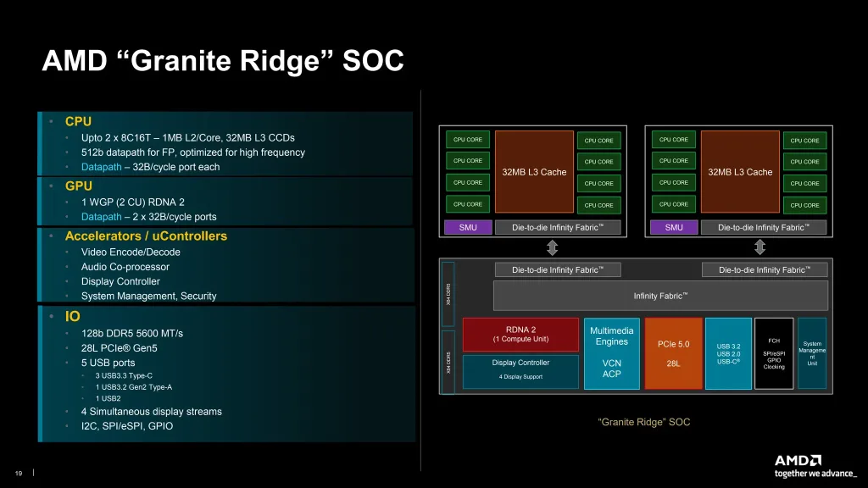Toggle the right 32MB L3 Cache block
This screenshot has width=868, height=488.
click(x=739, y=171)
